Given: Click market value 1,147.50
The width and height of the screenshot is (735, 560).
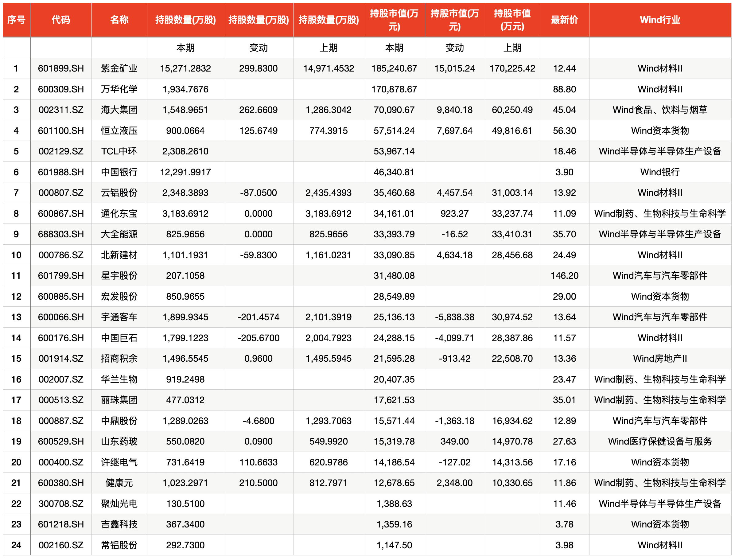Looking at the screenshot, I should pos(394,546).
